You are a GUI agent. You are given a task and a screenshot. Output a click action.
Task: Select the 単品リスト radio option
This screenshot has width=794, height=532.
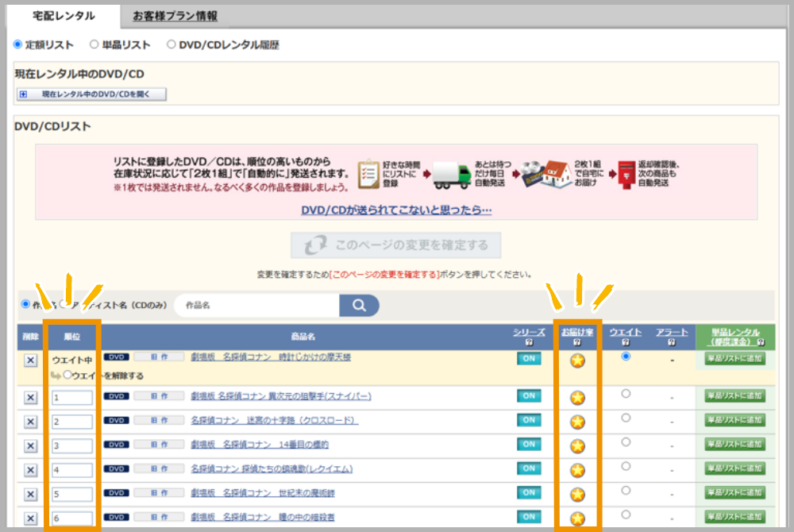click(x=94, y=45)
